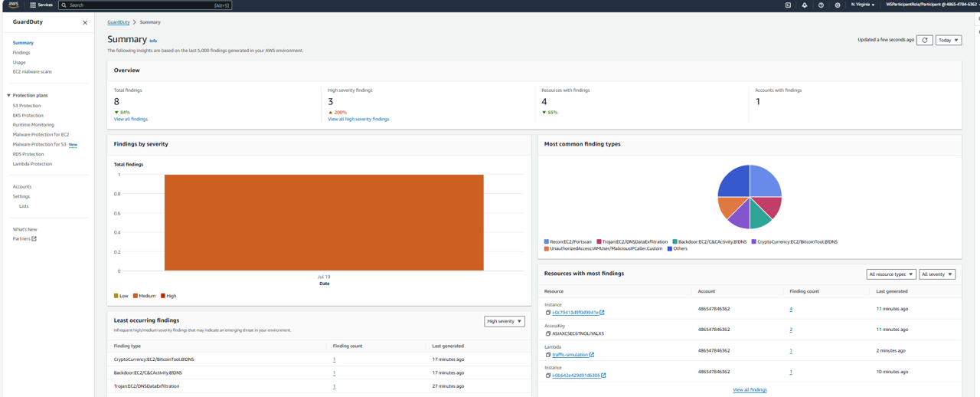Open the All severity dropdown

pyautogui.click(x=937, y=274)
